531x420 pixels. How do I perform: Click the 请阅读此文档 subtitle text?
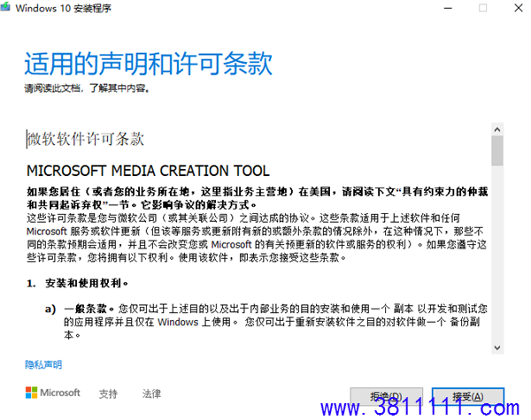coord(87,88)
